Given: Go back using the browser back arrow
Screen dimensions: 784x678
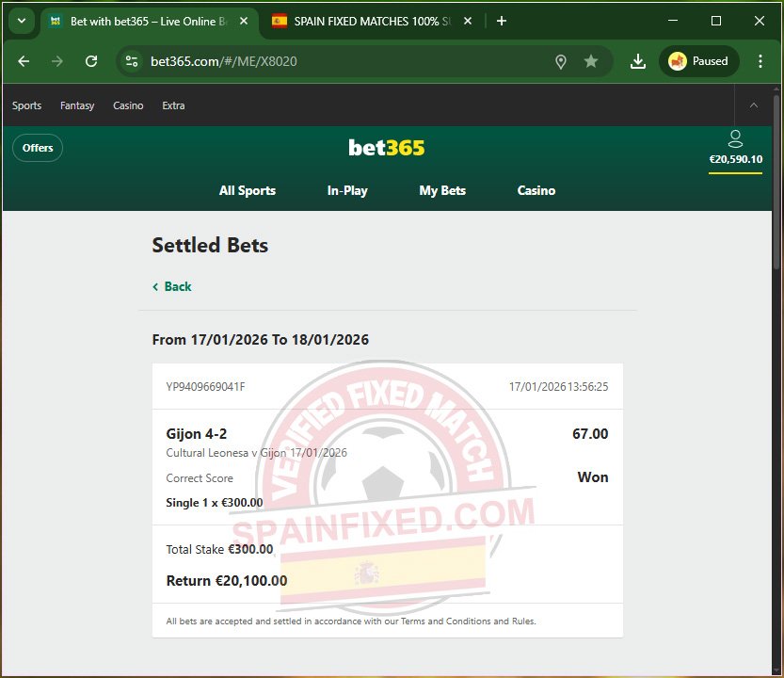Looking at the screenshot, I should tap(24, 61).
